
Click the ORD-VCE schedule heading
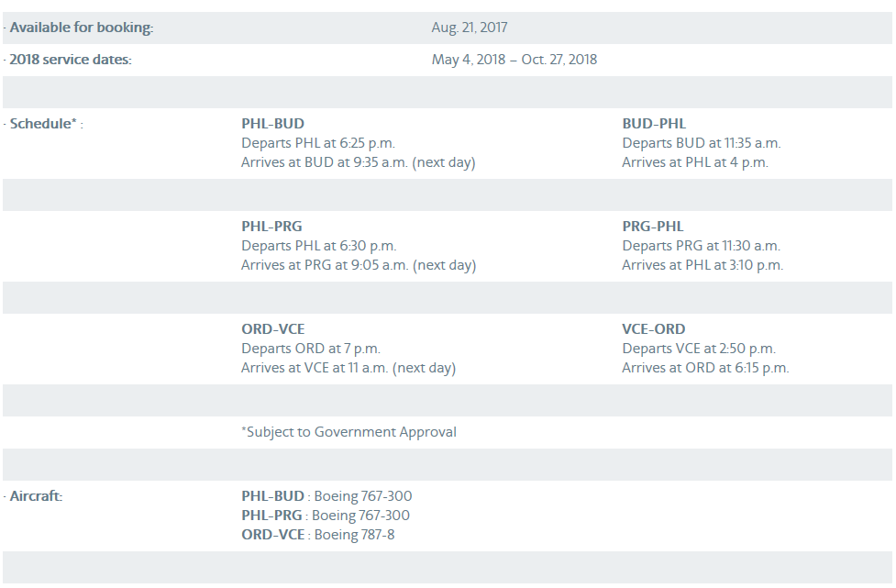(272, 329)
